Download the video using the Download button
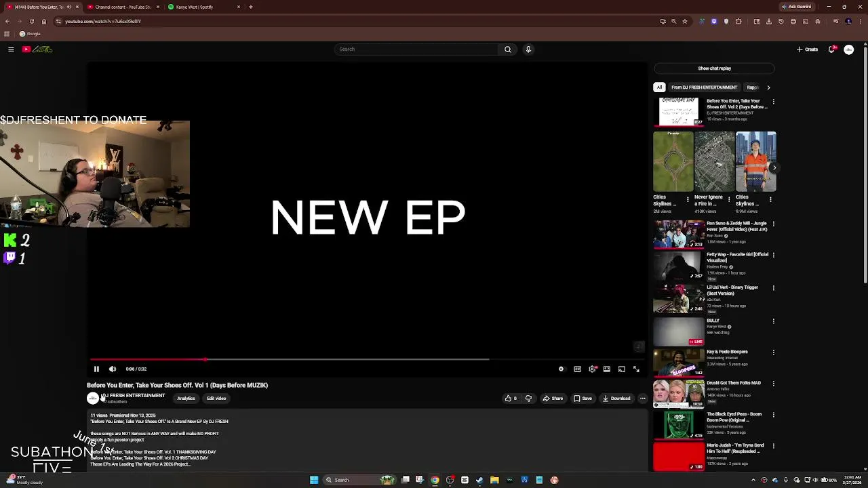Viewport: 868px width, 488px height. coord(616,399)
